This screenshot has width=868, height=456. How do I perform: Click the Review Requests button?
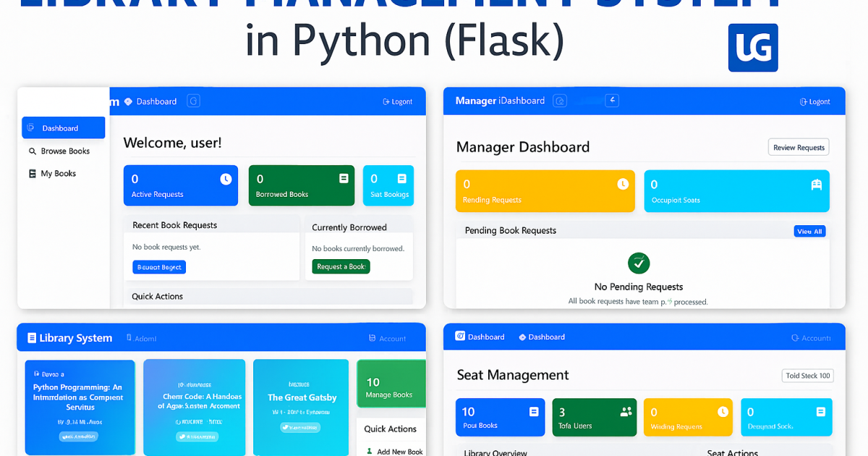click(799, 146)
